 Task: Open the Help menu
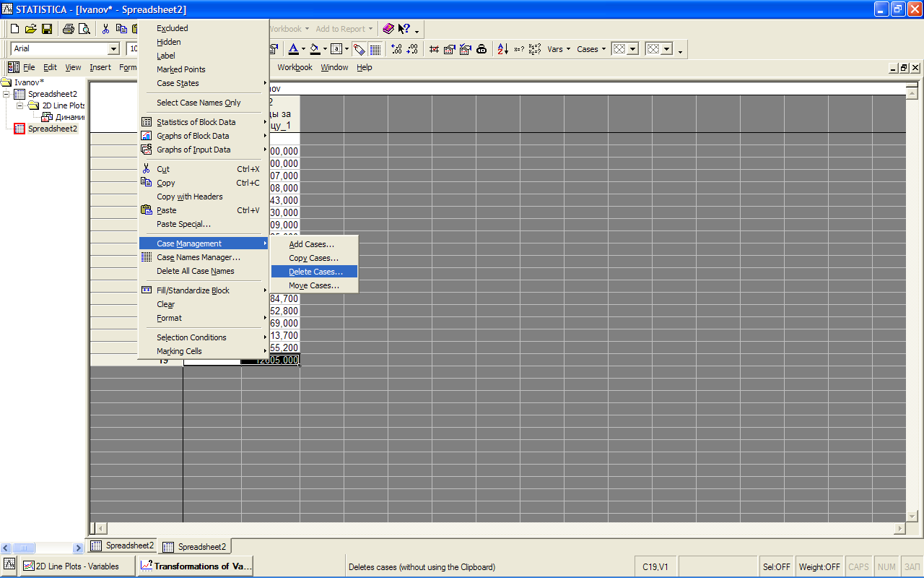pos(365,67)
